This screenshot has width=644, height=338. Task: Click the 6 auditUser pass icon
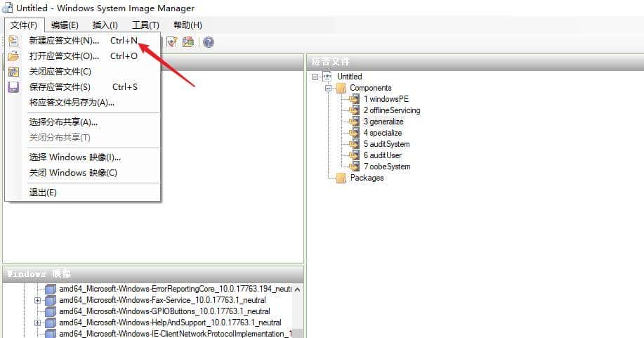(x=354, y=155)
